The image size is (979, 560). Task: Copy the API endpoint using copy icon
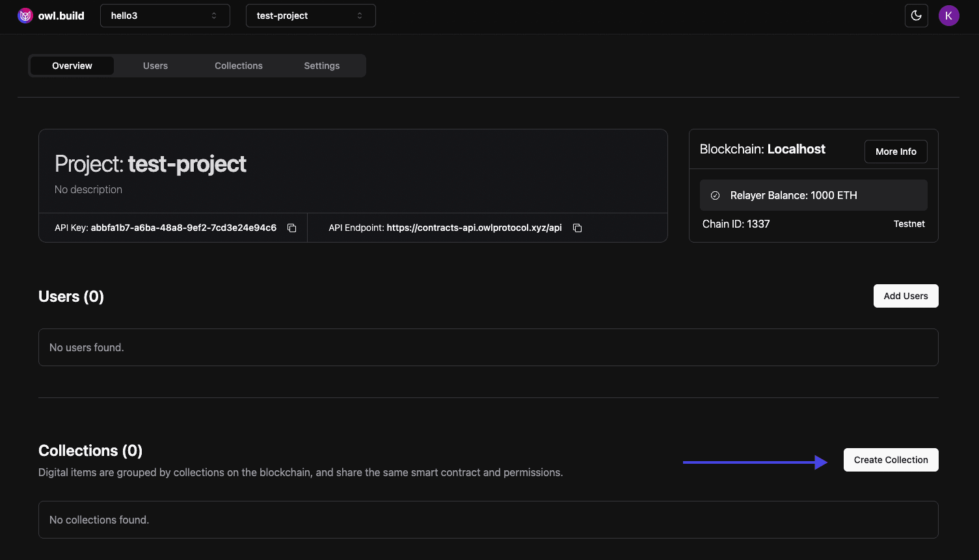[x=577, y=228]
